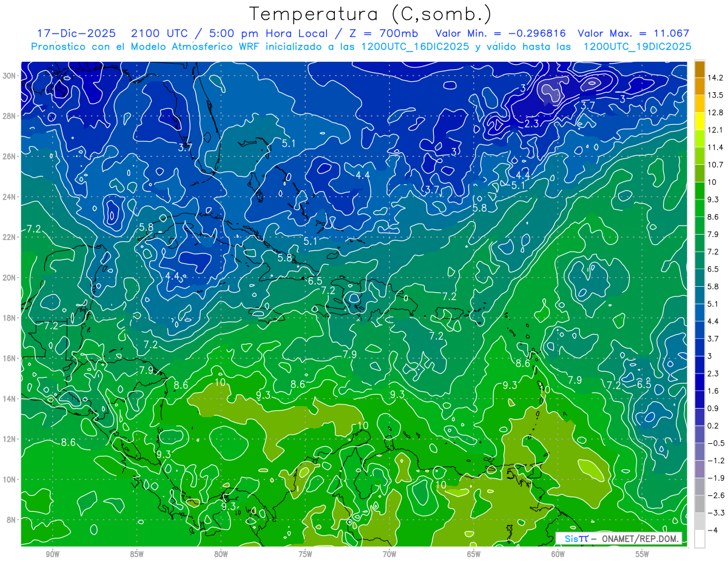
Task: Click the "26N" latitude axis label
Action: click(x=9, y=156)
